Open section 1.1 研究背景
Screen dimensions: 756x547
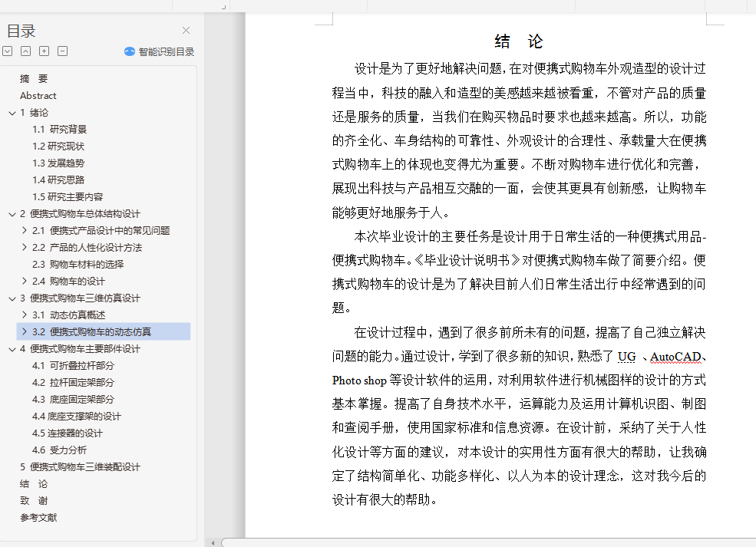pyautogui.click(x=59, y=129)
